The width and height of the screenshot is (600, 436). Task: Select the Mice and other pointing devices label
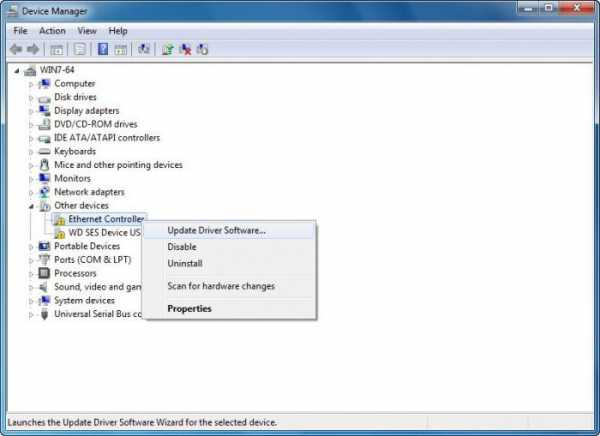coord(118,165)
